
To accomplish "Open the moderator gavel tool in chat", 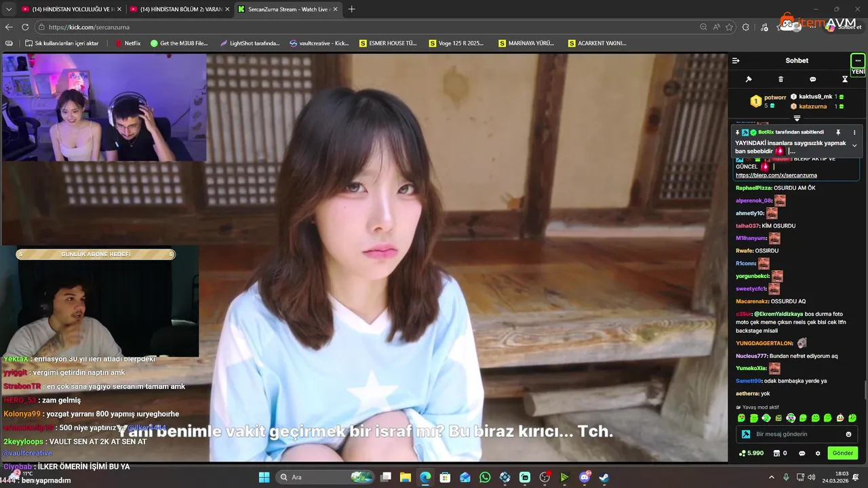I will coord(749,79).
